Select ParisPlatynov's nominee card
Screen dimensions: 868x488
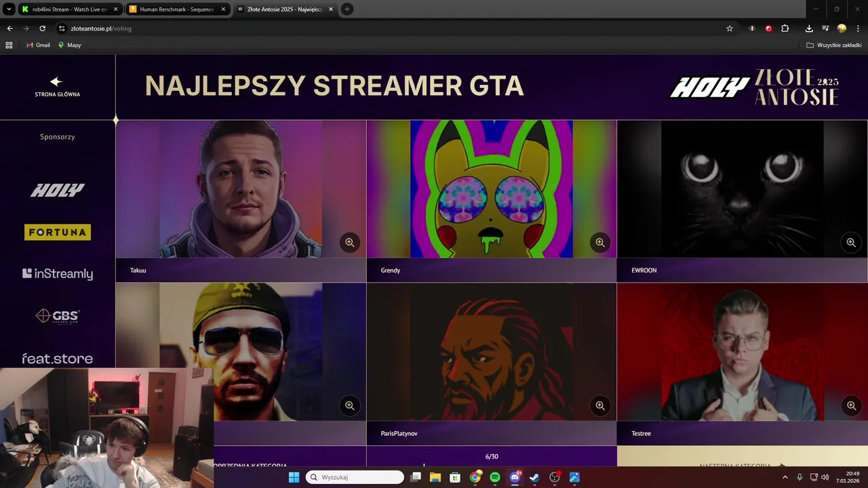(x=492, y=364)
